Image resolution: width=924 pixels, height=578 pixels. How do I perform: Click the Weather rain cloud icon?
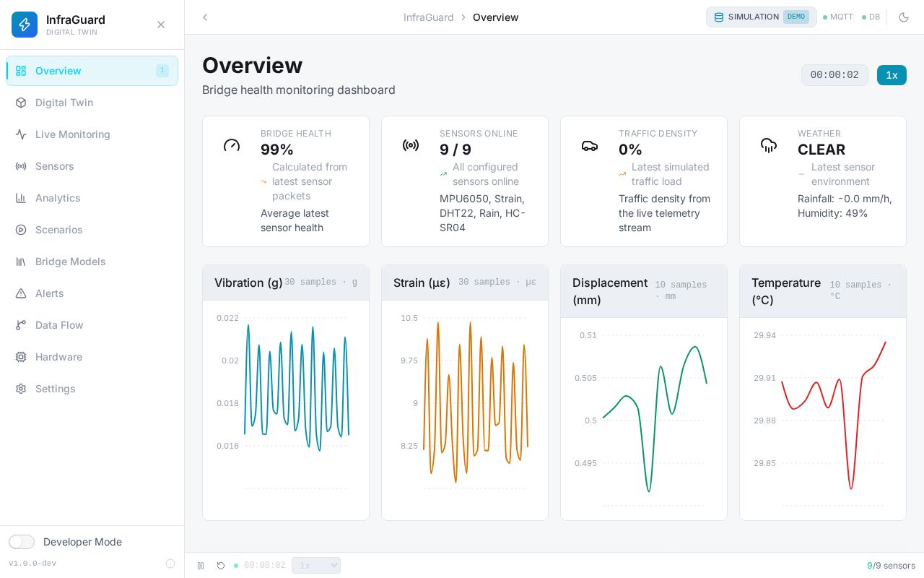point(769,145)
